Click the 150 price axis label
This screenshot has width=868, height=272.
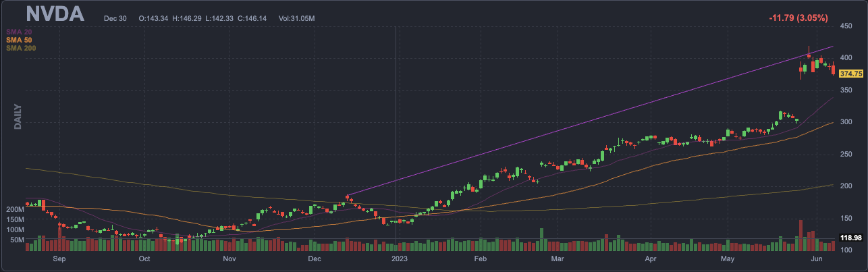coord(846,219)
